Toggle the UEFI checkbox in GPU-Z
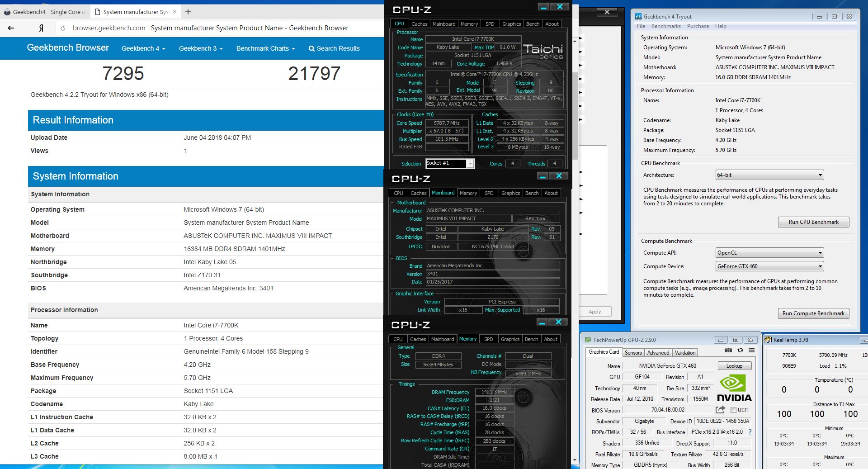This screenshot has width=868, height=469. tap(733, 410)
